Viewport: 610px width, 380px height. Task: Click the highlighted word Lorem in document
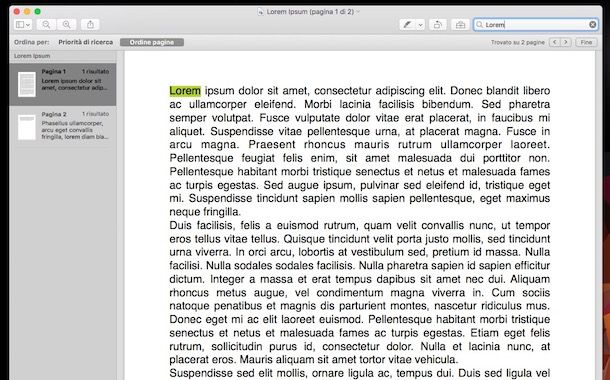pos(185,91)
